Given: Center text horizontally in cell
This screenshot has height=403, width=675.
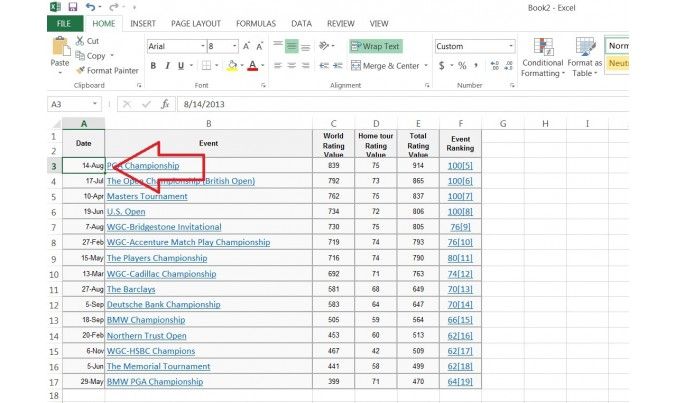Looking at the screenshot, I should pyautogui.click(x=292, y=65).
